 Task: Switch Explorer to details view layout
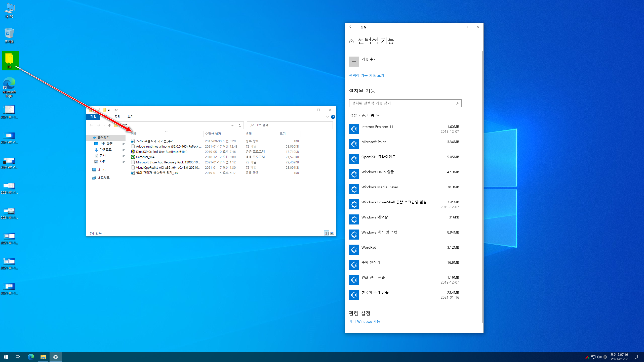click(x=326, y=233)
